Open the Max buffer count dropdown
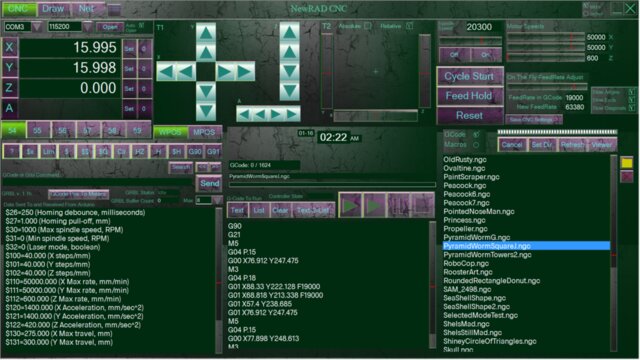This screenshot has width=640, height=360. click(217, 200)
